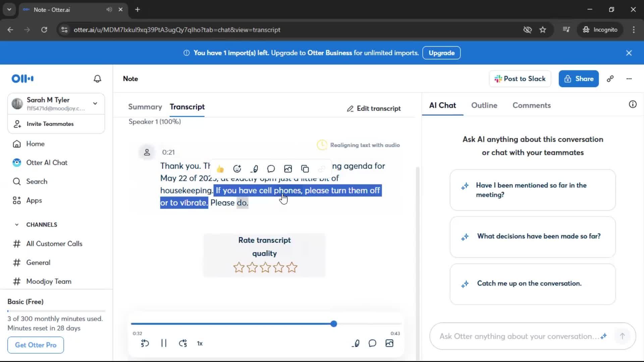Reload the browser page

point(44,30)
